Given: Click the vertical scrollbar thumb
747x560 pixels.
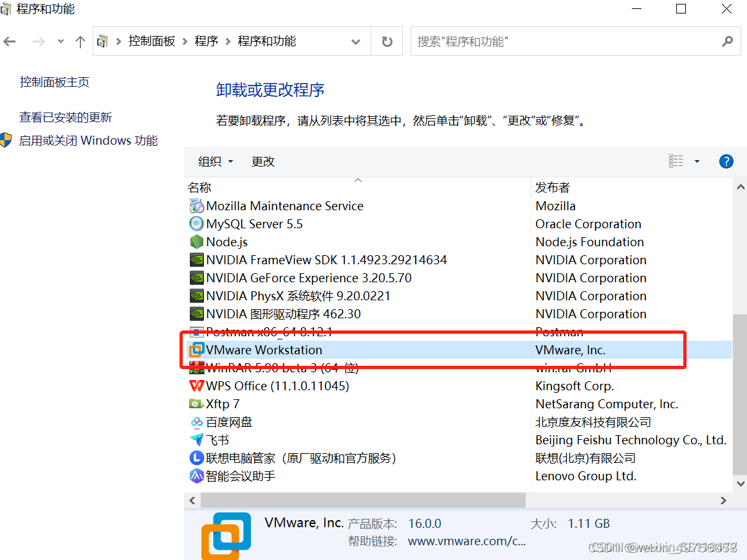Looking at the screenshot, I should coord(741,395).
